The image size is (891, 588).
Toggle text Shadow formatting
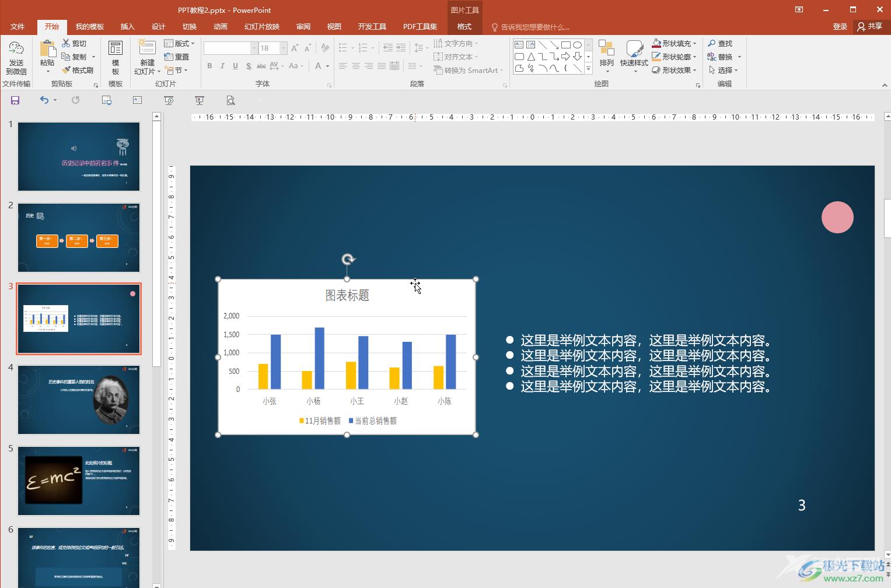[x=249, y=66]
